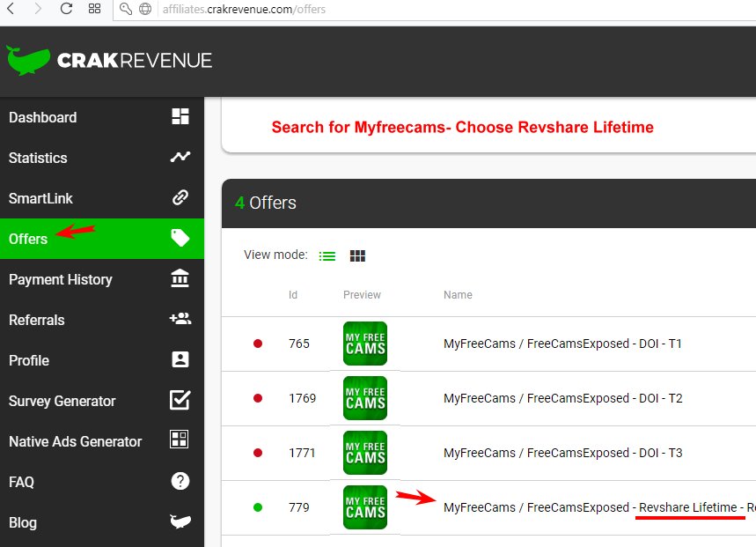756x547 pixels.
Task: Click the key icon in address bar
Action: point(125,9)
